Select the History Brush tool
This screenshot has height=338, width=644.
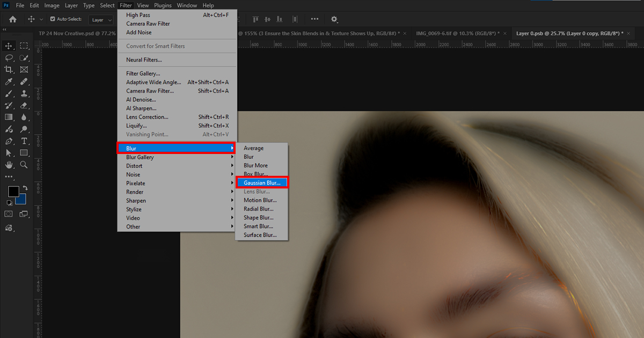coord(9,106)
